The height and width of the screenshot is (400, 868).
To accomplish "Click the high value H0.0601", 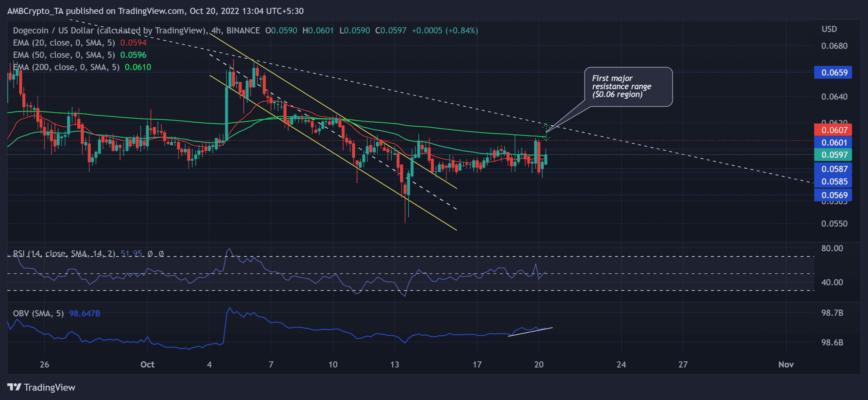I will click(x=318, y=30).
